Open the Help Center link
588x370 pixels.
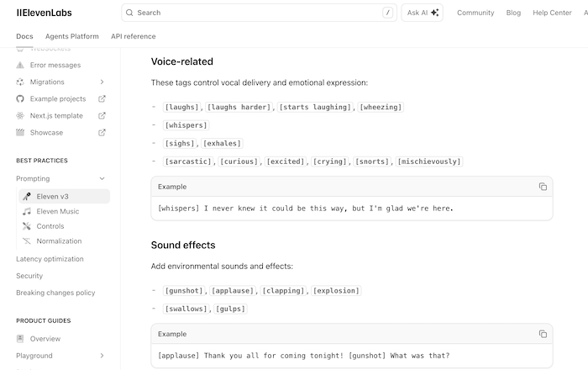click(551, 13)
